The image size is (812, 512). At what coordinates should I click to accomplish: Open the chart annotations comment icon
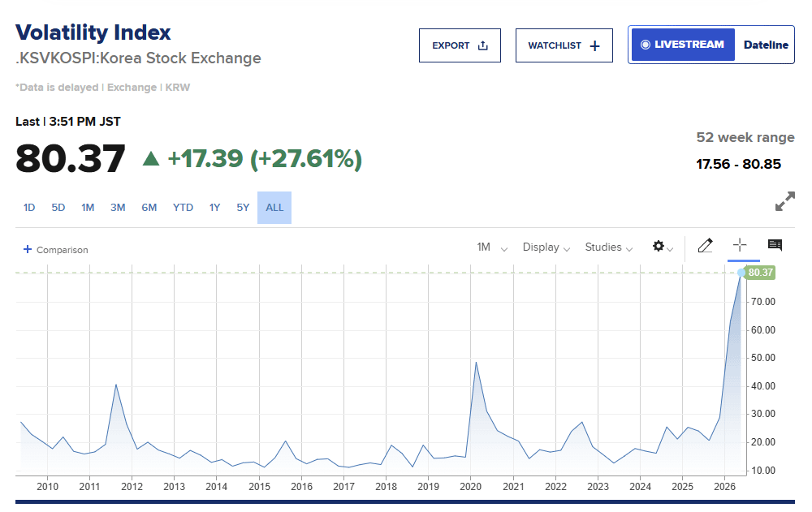pyautogui.click(x=775, y=246)
